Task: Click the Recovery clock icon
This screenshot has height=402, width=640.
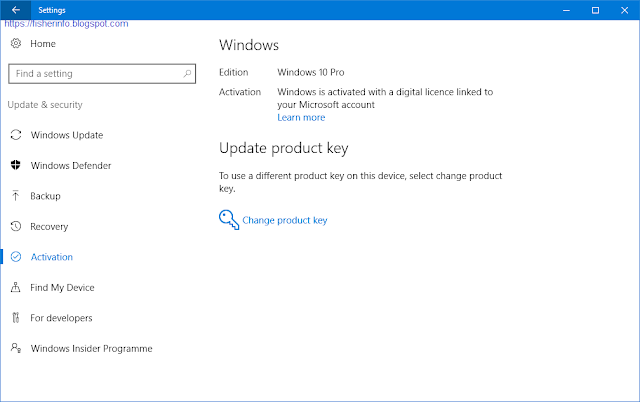Action: (x=16, y=226)
